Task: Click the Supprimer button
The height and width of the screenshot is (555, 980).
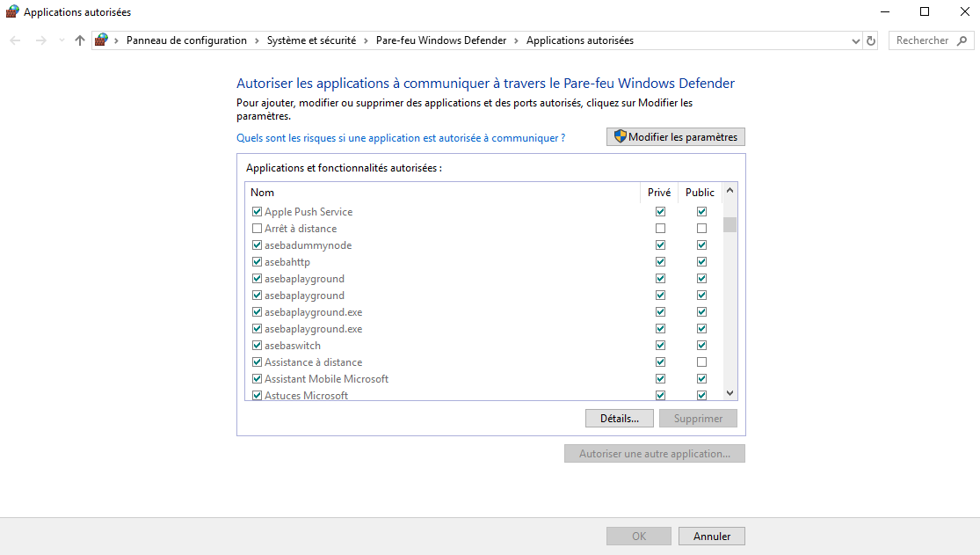Action: [x=698, y=419]
